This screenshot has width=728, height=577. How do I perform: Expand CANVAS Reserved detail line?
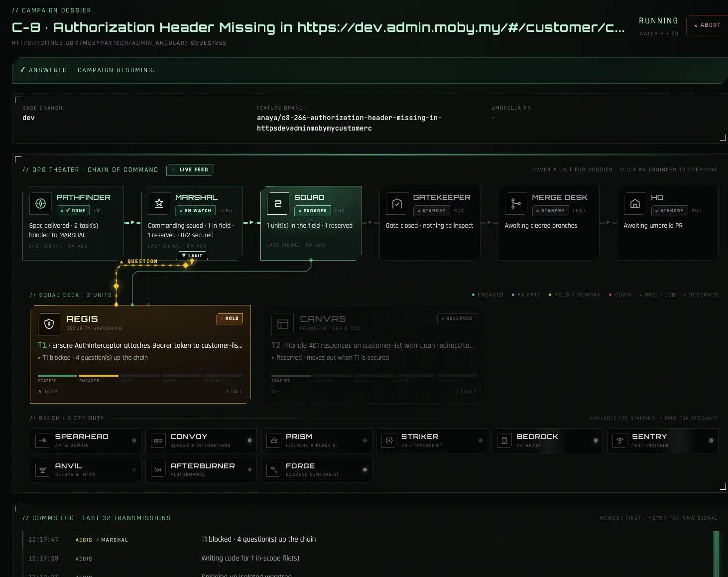click(x=331, y=358)
